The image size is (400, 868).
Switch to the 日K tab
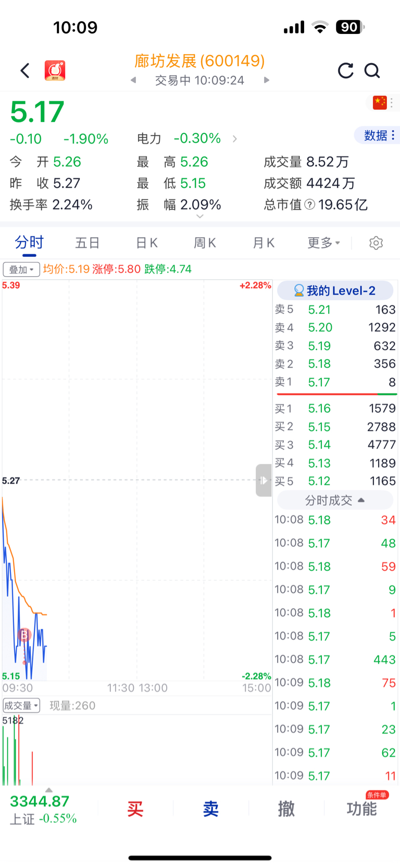146,243
